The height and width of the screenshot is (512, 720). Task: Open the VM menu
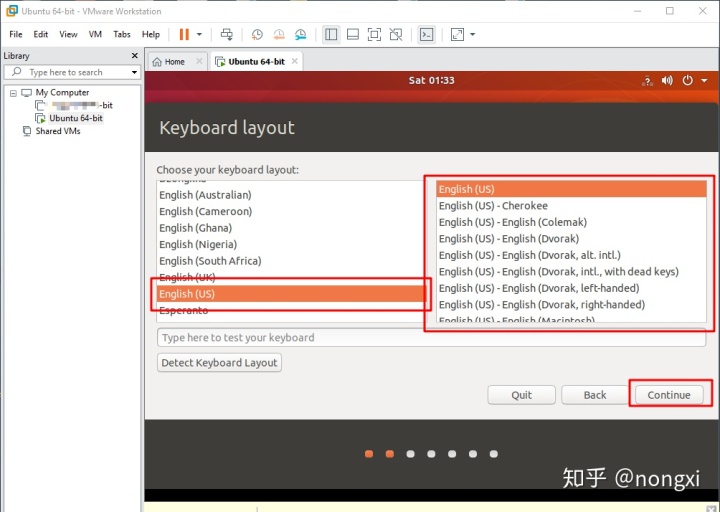[x=95, y=34]
